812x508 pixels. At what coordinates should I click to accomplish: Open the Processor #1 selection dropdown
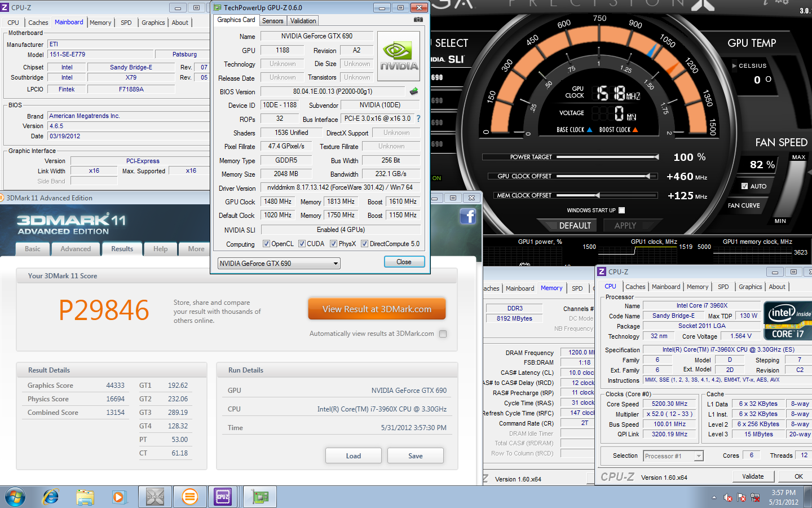pyautogui.click(x=673, y=456)
